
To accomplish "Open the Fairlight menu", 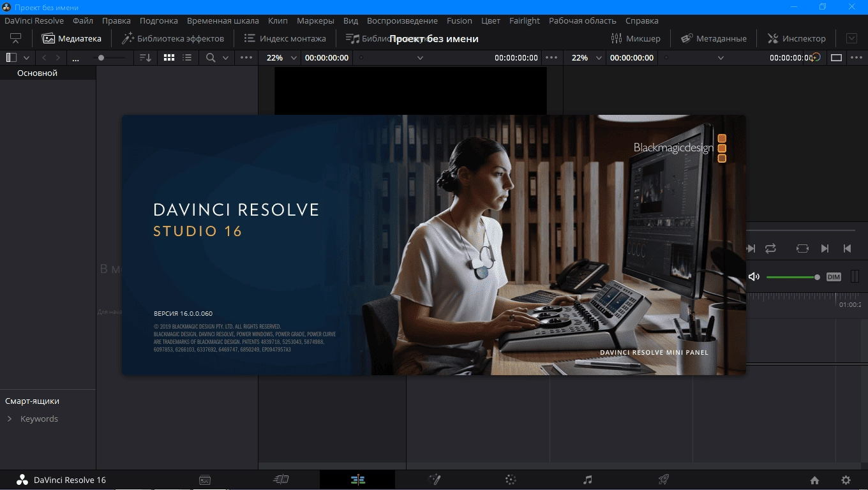I will point(525,20).
